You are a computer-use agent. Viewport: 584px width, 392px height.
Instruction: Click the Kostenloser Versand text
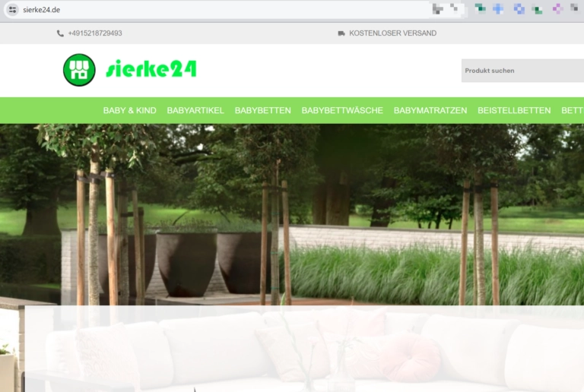pos(392,33)
